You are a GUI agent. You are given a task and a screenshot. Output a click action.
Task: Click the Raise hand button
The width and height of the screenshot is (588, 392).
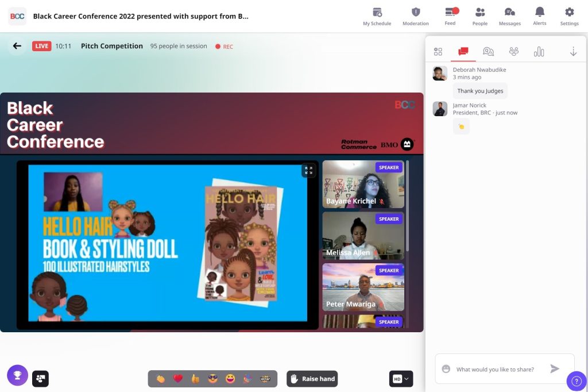[x=312, y=378]
